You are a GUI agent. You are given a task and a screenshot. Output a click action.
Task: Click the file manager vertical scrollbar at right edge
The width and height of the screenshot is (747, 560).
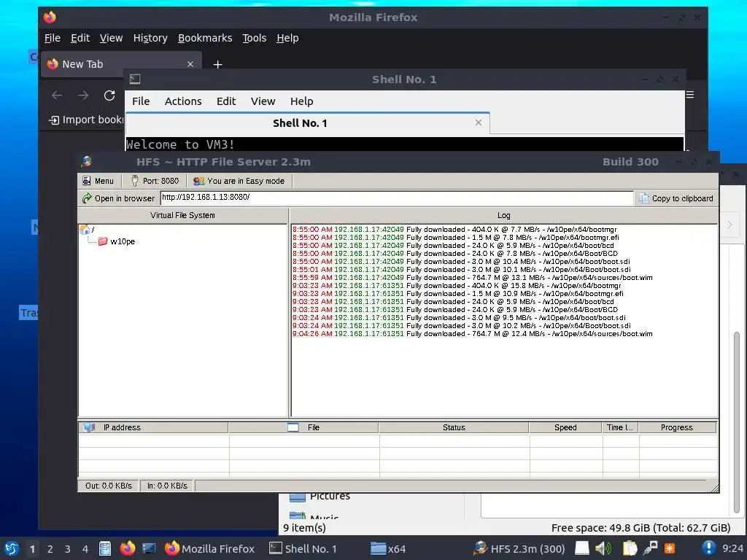pyautogui.click(x=737, y=423)
